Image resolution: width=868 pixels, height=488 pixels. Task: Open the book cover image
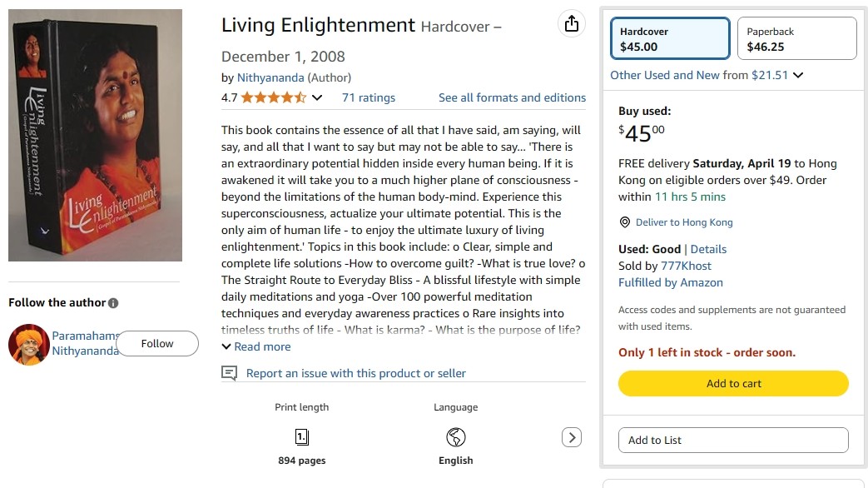coord(96,135)
